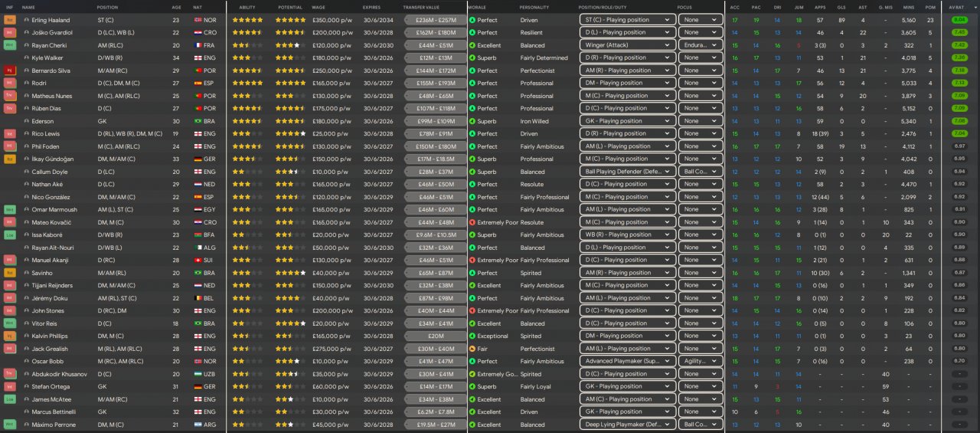Open Haaland's ST (C) playing position dropdown
This screenshot has height=433, width=980.
coord(627,20)
